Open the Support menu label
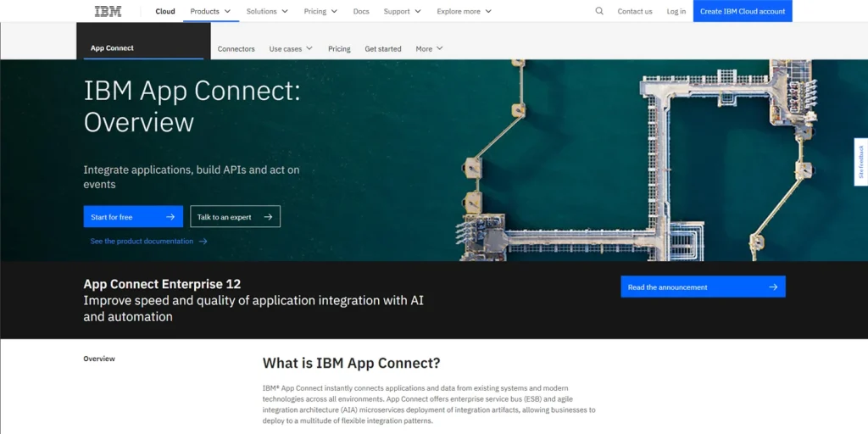Viewport: 868px width, 434px height. 397,11
